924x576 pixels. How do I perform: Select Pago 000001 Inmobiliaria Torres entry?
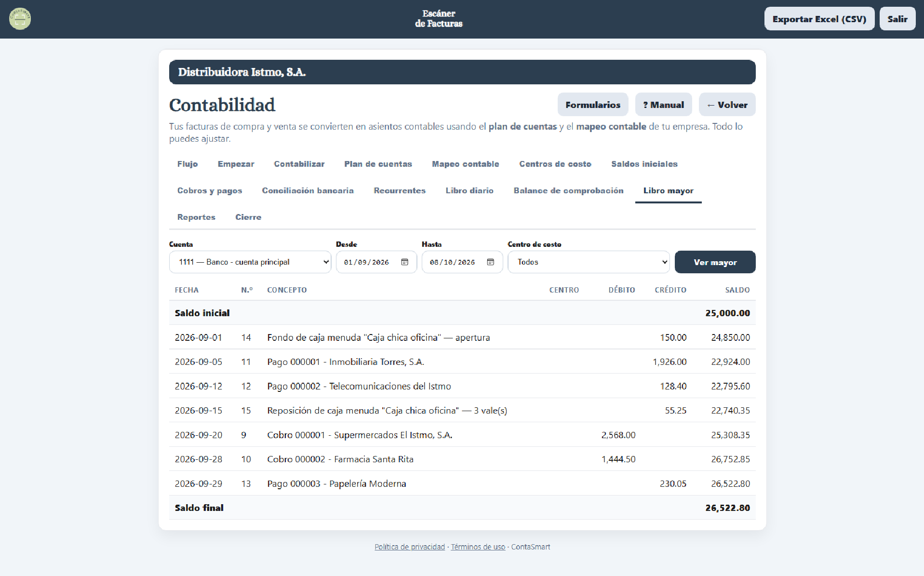[462, 362]
